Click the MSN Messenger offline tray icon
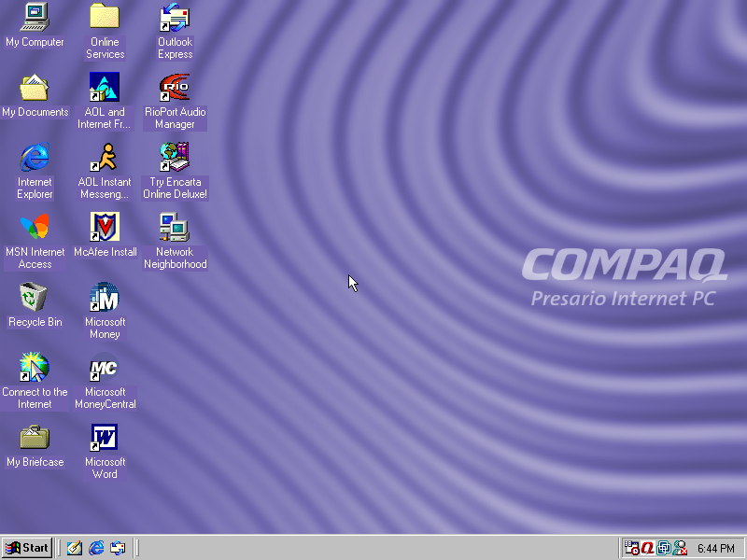The image size is (747, 560). pyautogui.click(x=681, y=548)
